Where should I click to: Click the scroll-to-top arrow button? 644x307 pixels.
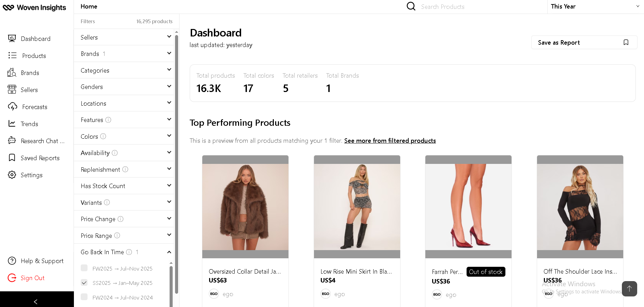point(629,289)
